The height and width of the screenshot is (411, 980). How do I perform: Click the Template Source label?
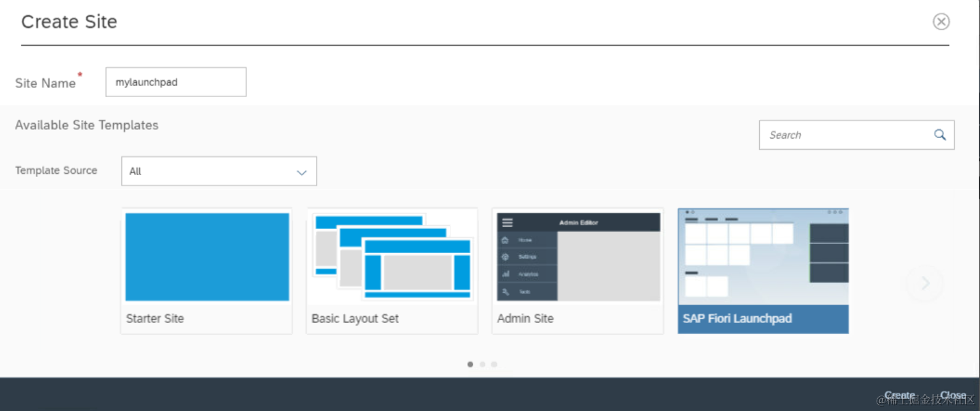(x=56, y=170)
